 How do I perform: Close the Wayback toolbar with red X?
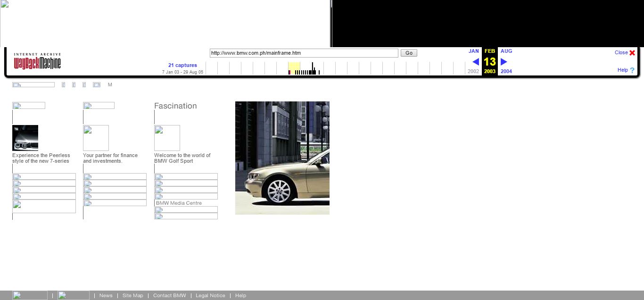(x=632, y=53)
